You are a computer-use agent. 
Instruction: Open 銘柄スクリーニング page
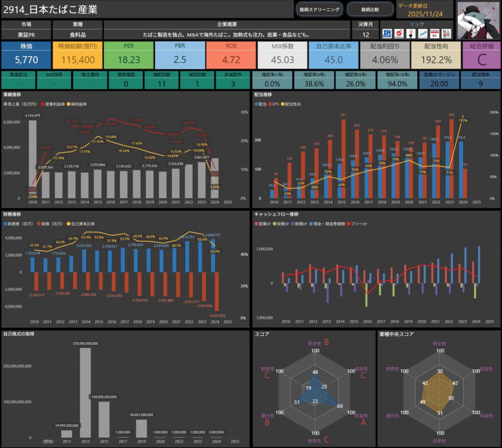coord(320,9)
